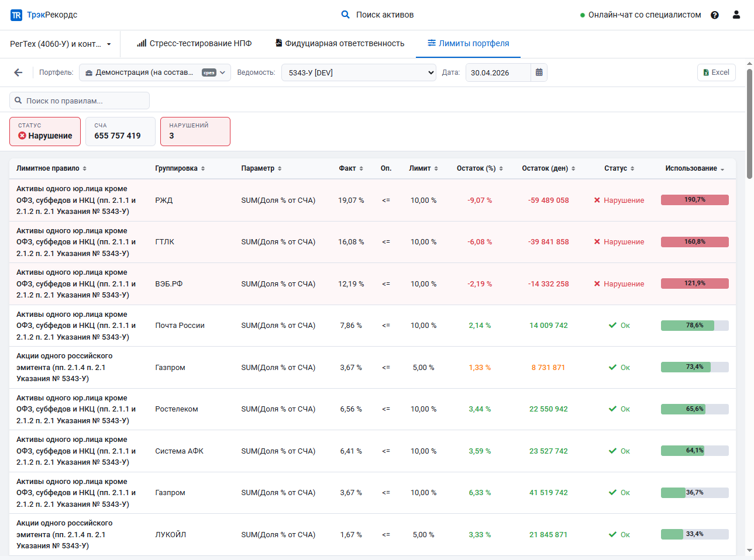Open Онлайн-чат со специалистом

tap(641, 15)
